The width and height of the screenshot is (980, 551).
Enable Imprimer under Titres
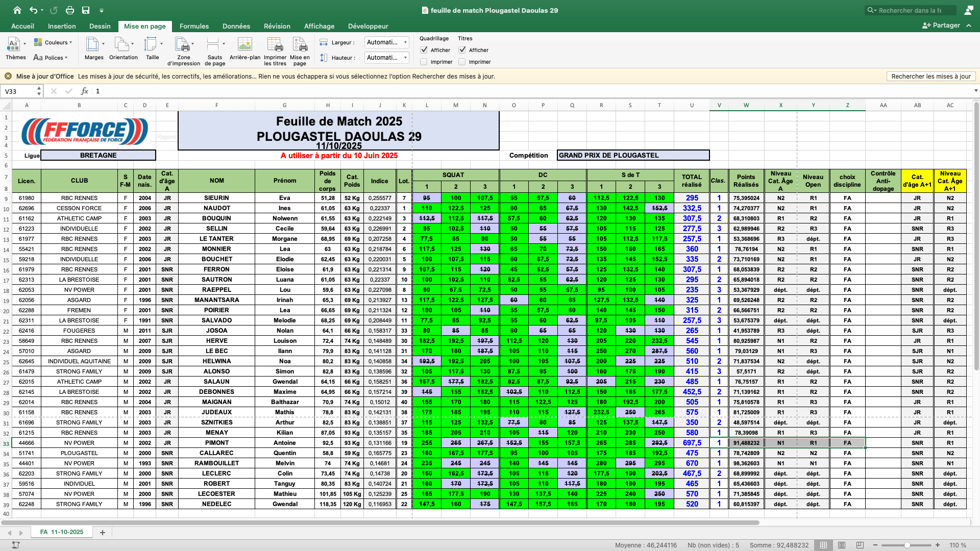pyautogui.click(x=462, y=62)
